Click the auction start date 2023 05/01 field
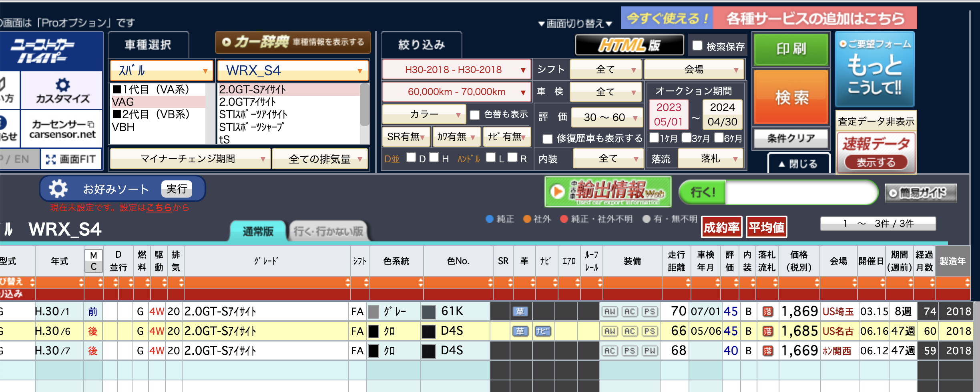 point(668,114)
